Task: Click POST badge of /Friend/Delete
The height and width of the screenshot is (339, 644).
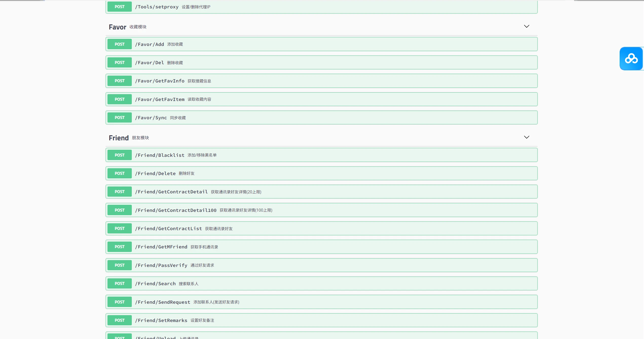Action: (x=119, y=174)
